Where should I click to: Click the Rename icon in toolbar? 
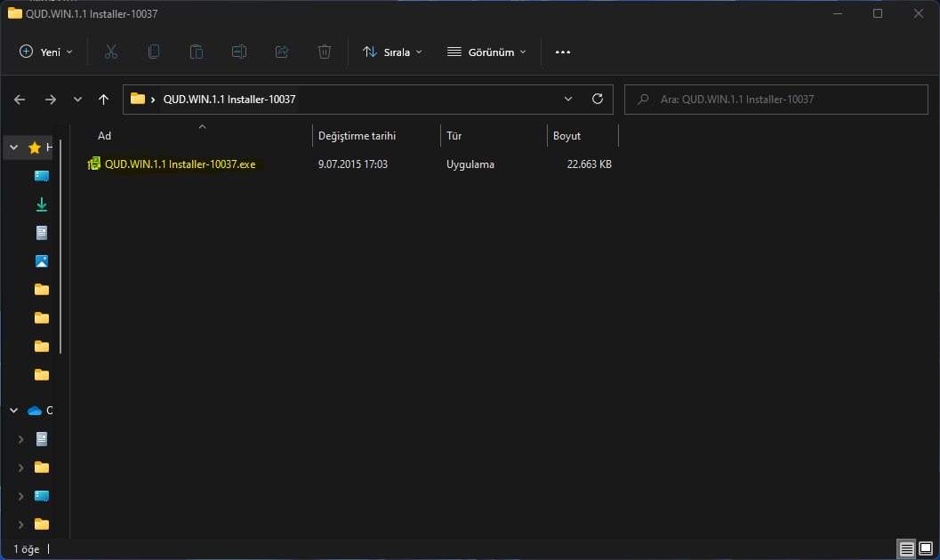click(239, 52)
